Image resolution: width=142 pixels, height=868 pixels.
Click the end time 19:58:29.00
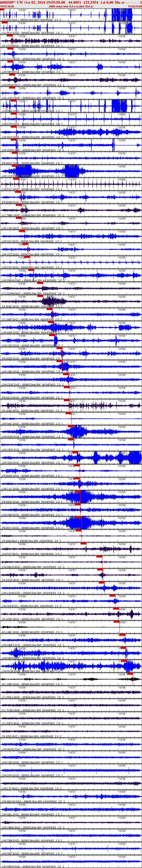(x=135, y=6)
